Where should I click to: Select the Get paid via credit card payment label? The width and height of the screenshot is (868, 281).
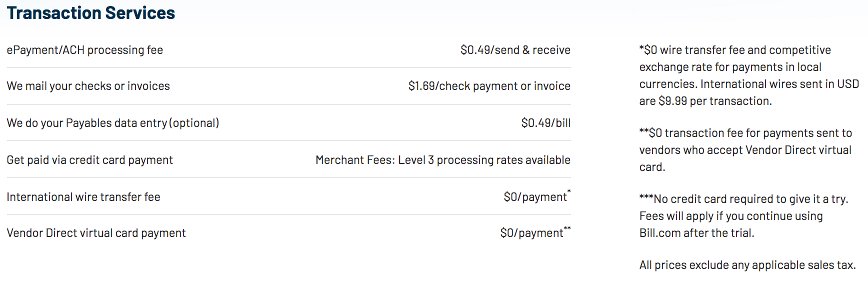tap(89, 160)
